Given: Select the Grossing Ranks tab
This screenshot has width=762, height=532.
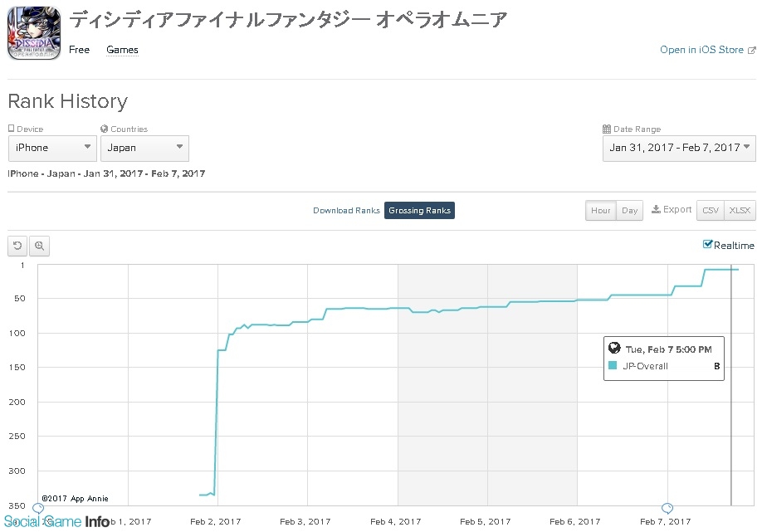Looking at the screenshot, I should click(x=419, y=211).
